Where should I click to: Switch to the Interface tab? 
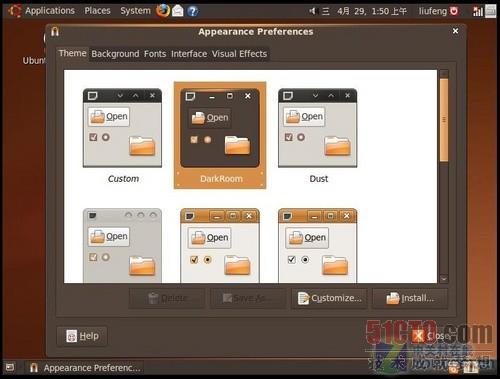pyautogui.click(x=189, y=54)
